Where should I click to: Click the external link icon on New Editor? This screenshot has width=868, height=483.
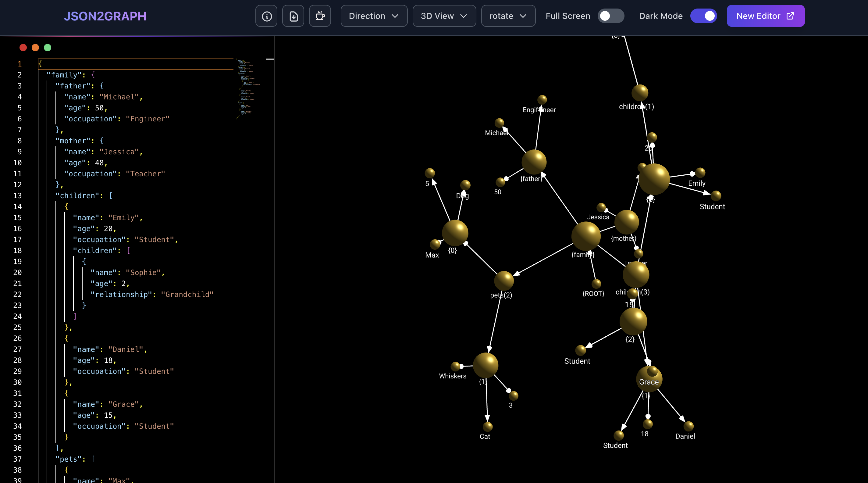coord(790,16)
